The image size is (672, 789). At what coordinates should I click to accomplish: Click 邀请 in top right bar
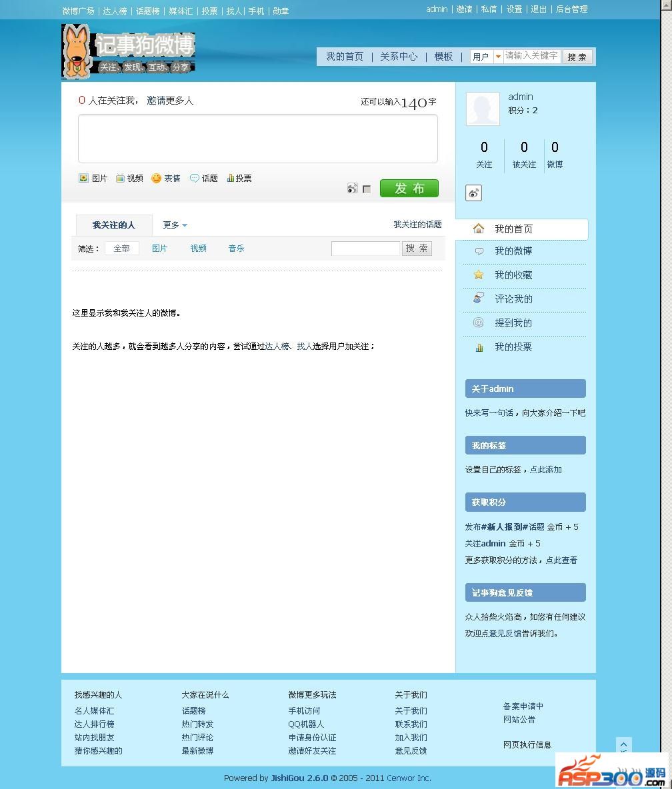pos(464,9)
